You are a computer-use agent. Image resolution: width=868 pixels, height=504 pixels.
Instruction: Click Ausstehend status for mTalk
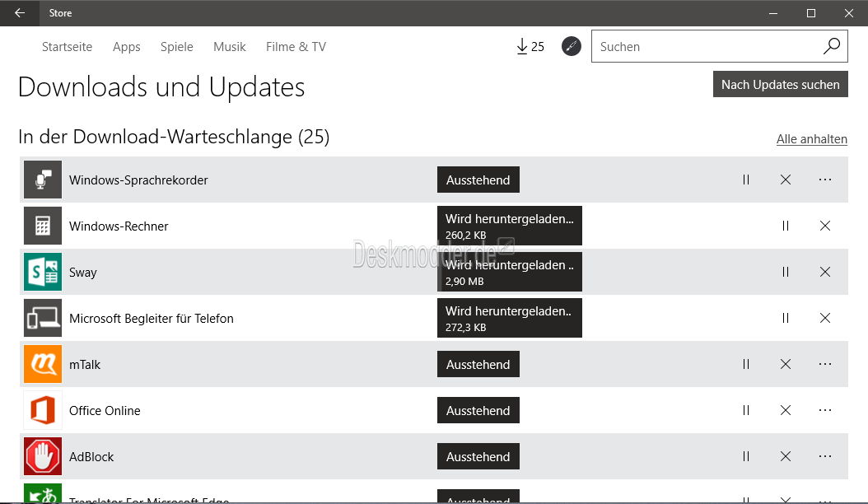pos(478,364)
